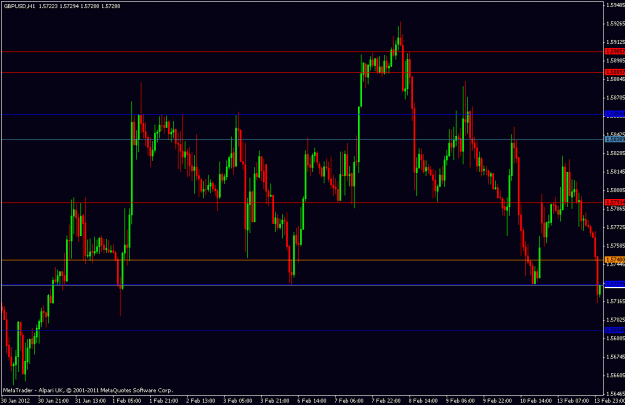Image resolution: width=625 pixels, height=405 pixels.
Task: Click the 30 Jan 21:00 time label
Action: (53, 401)
